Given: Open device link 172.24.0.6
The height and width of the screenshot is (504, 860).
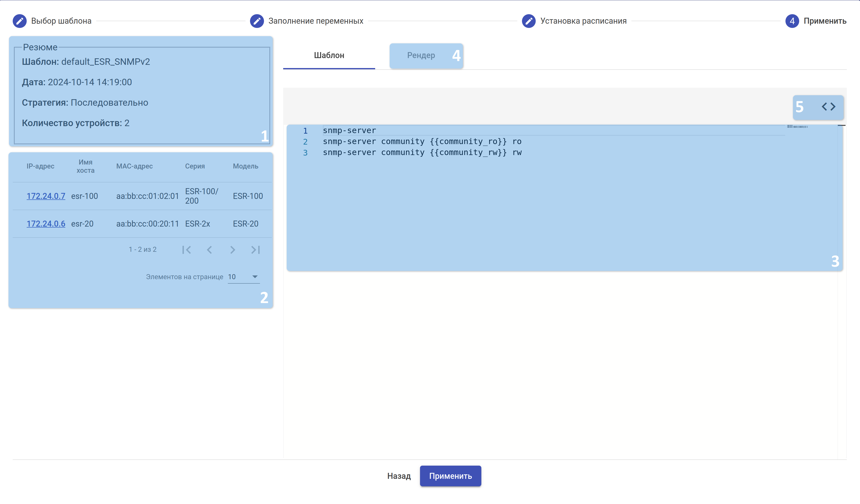Looking at the screenshot, I should [x=46, y=224].
